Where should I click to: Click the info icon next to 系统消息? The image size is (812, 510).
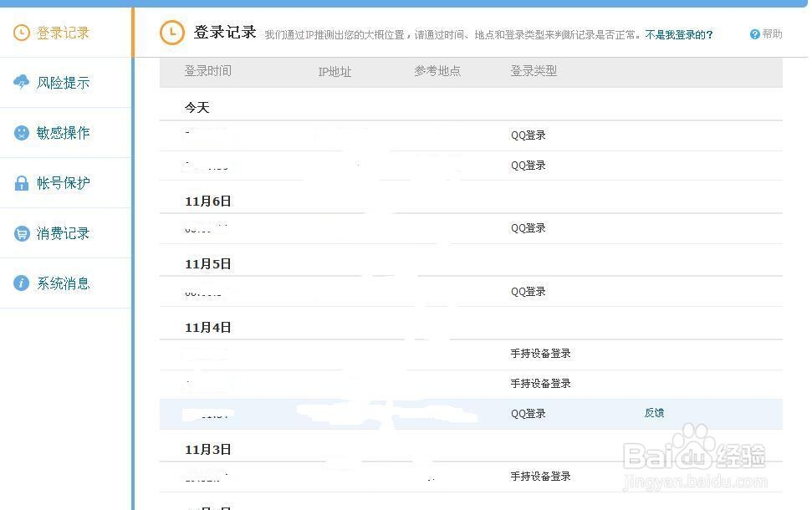click(x=20, y=283)
